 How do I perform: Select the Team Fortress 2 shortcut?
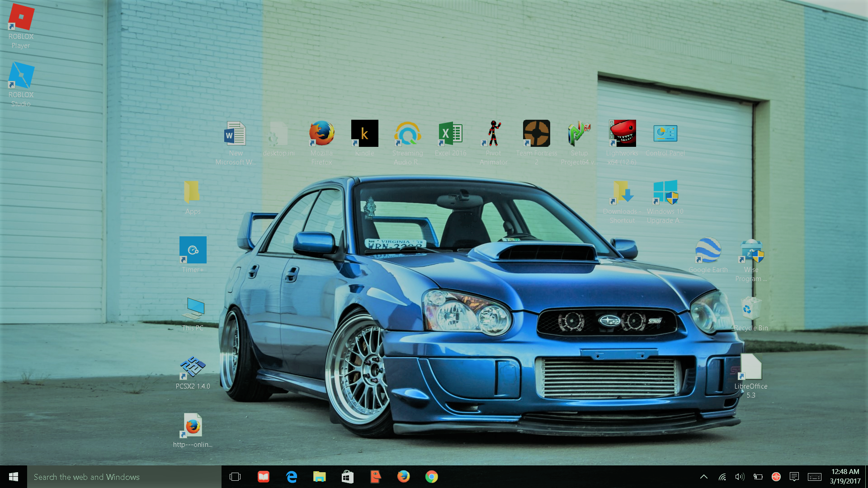pyautogui.click(x=536, y=142)
